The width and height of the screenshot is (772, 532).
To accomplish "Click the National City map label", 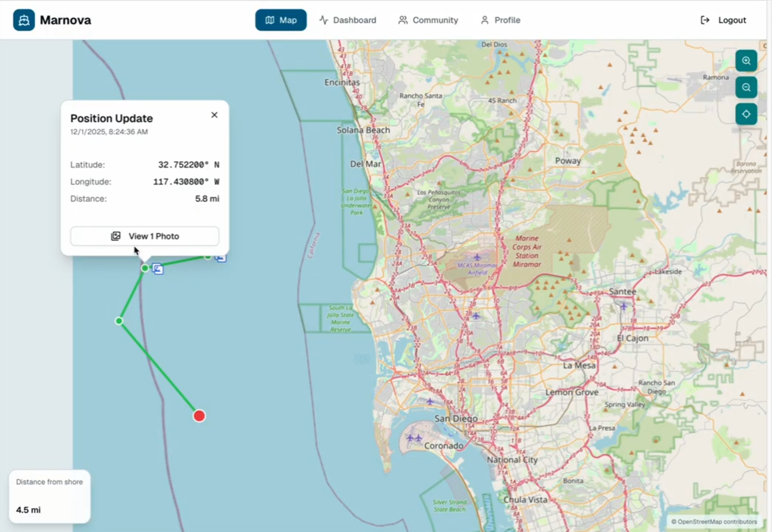I will (x=512, y=459).
